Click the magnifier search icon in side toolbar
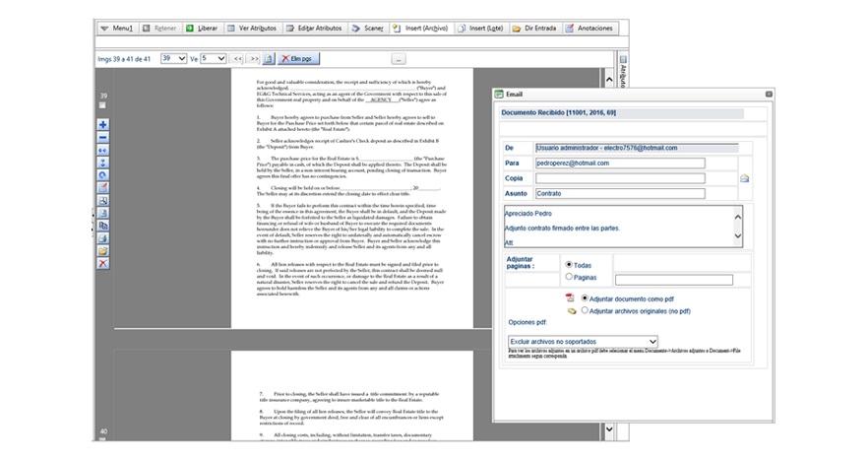Screen dimensions: 868x461 (103, 201)
